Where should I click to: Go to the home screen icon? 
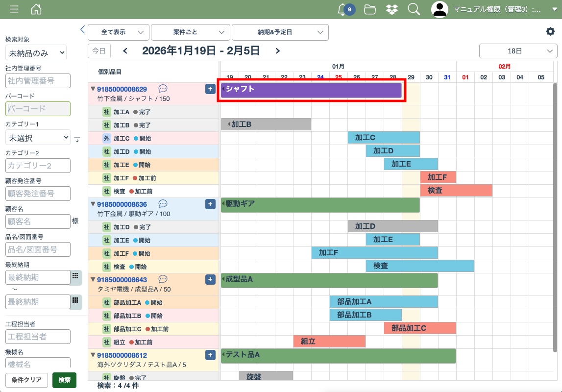pyautogui.click(x=36, y=9)
